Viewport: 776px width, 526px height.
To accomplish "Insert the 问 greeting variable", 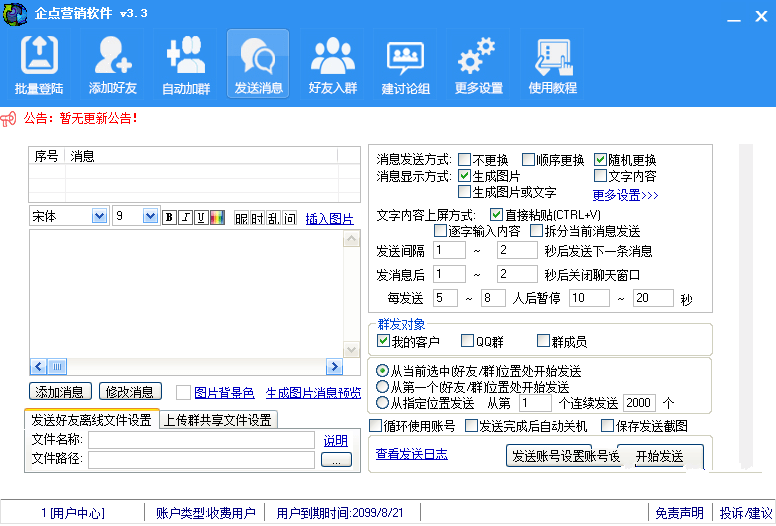I will 290,218.
